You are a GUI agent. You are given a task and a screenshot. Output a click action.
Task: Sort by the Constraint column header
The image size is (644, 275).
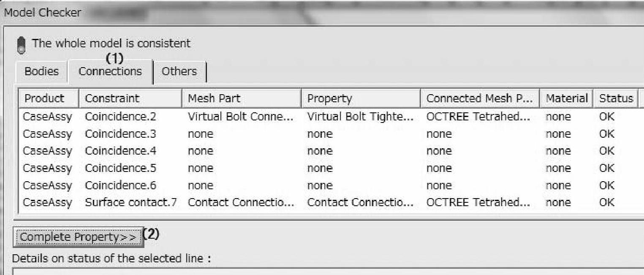click(112, 99)
